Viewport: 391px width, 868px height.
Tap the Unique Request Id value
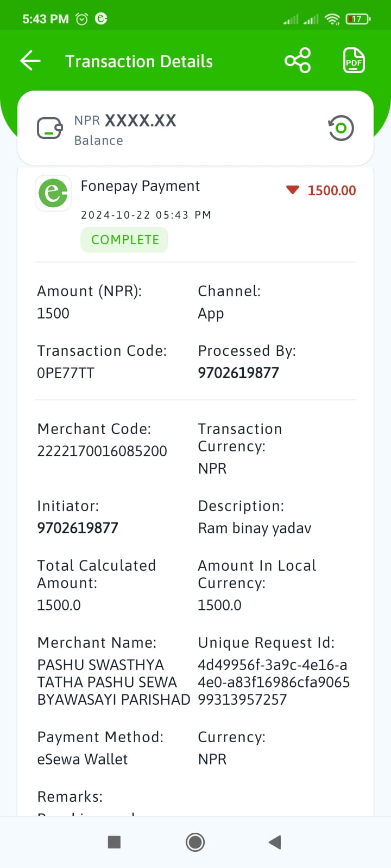pyautogui.click(x=274, y=682)
